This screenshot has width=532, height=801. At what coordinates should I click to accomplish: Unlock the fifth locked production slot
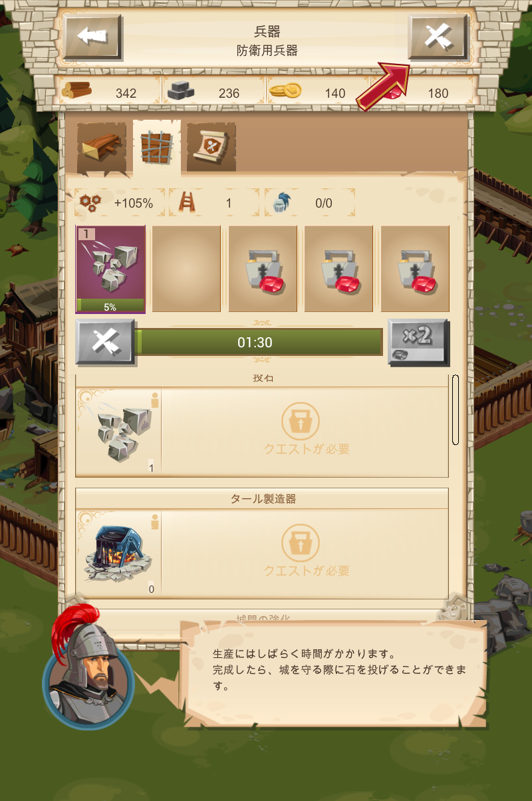coord(415,269)
